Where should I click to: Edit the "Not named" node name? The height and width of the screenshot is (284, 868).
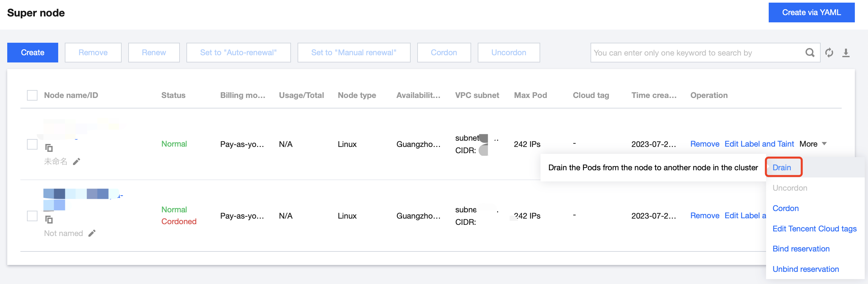(92, 233)
